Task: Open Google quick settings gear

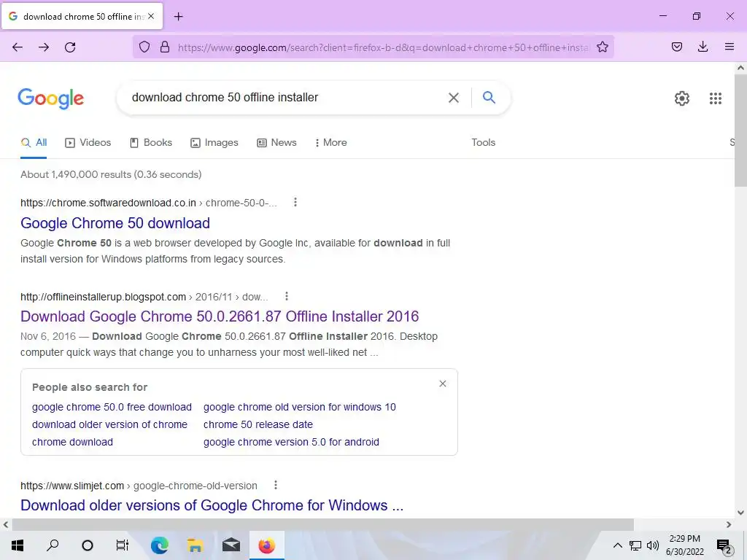Action: click(682, 98)
